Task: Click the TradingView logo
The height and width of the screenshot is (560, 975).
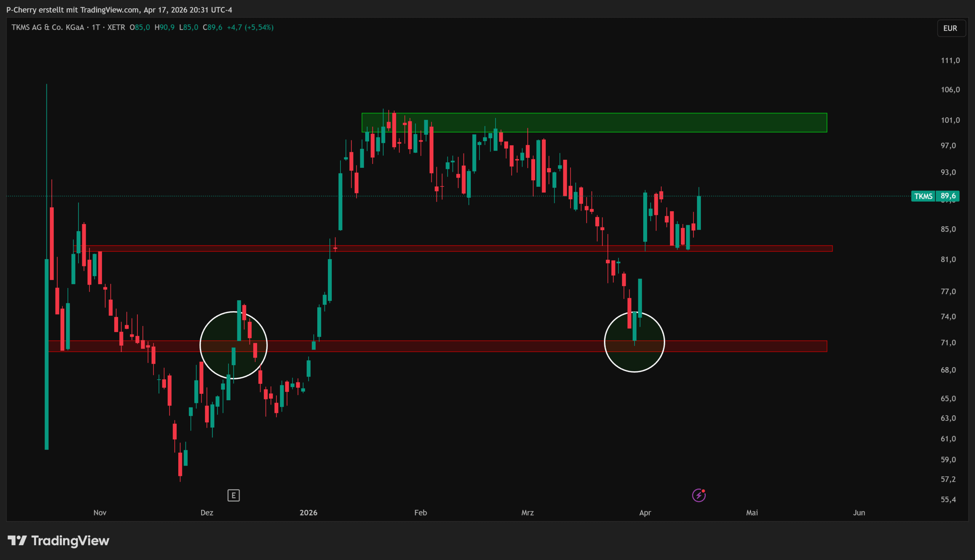Action: (x=59, y=541)
